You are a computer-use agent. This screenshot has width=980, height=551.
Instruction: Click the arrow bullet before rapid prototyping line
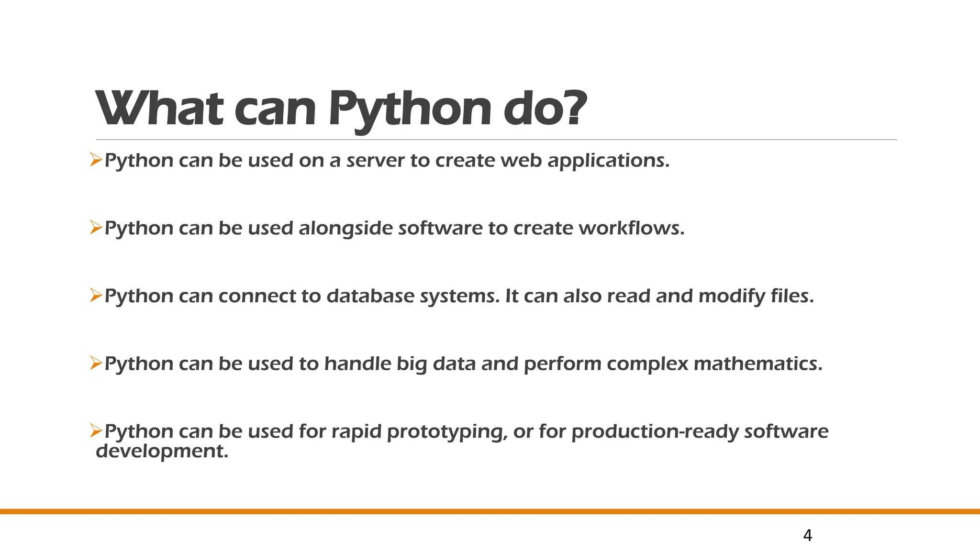(x=96, y=431)
